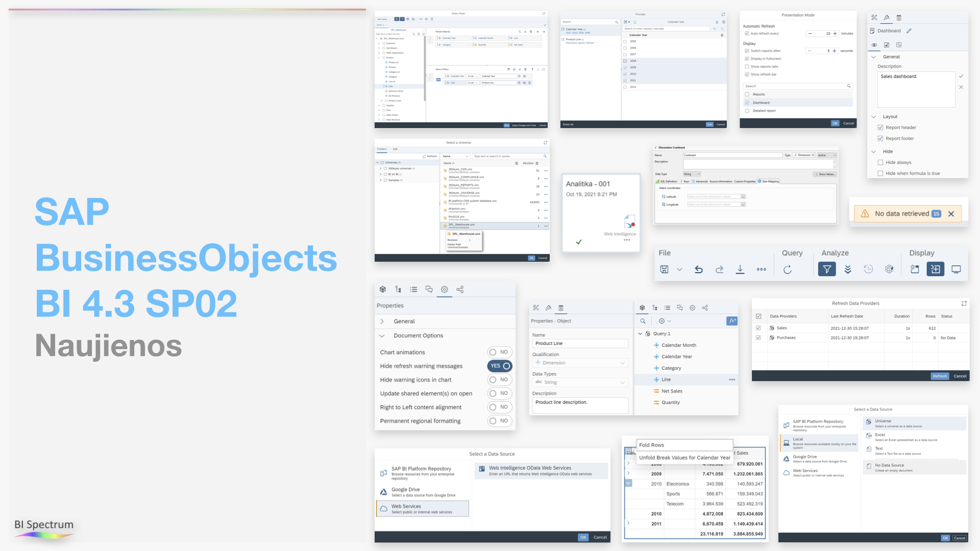Click the data tracking clock icon under Analyze
The image size is (980, 551).
[x=868, y=269]
